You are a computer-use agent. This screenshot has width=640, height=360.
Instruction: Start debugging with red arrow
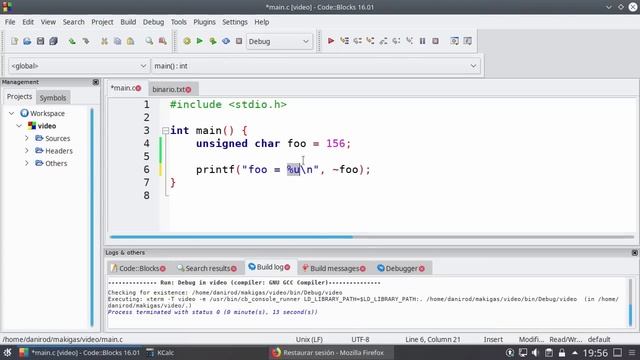[x=331, y=41]
